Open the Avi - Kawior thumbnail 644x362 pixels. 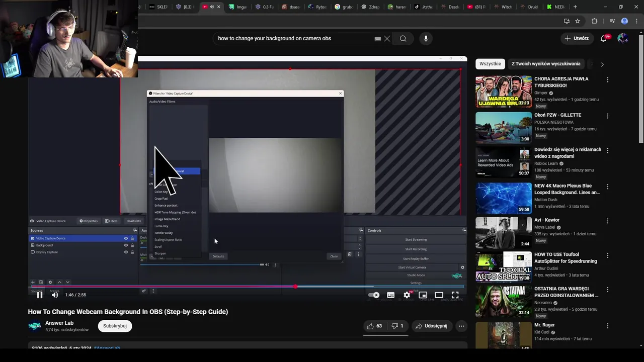pyautogui.click(x=504, y=233)
